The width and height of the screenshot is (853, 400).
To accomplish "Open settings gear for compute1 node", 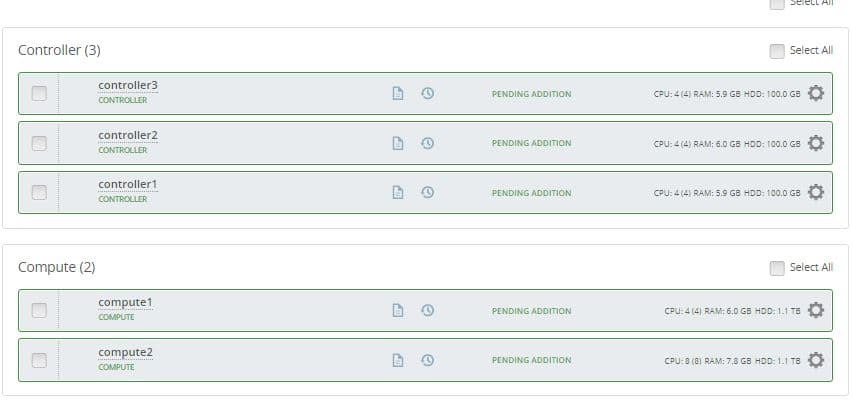I will [816, 310].
